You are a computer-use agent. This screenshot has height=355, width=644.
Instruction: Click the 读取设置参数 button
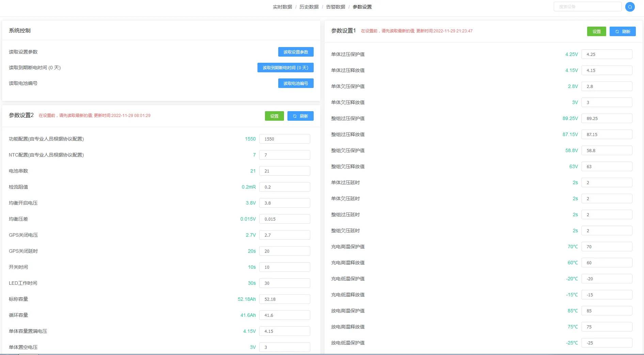296,52
